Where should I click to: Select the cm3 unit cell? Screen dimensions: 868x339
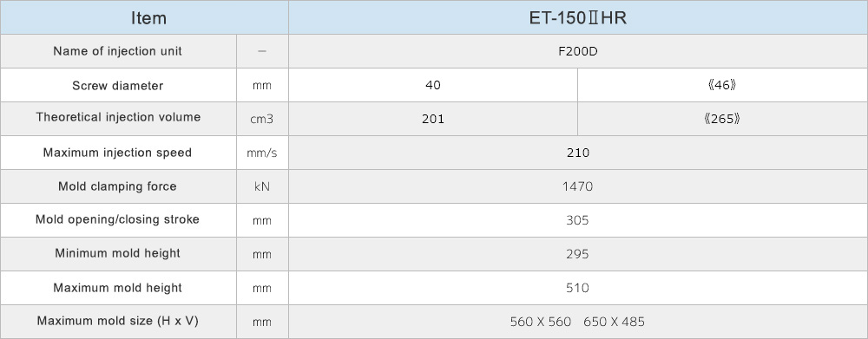pyautogui.click(x=262, y=119)
